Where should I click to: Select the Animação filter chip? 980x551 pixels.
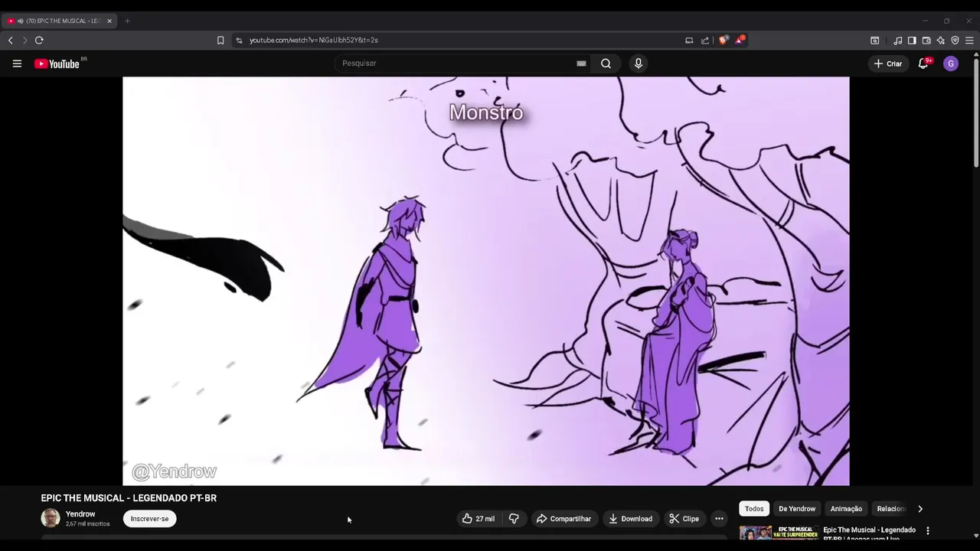pos(846,509)
